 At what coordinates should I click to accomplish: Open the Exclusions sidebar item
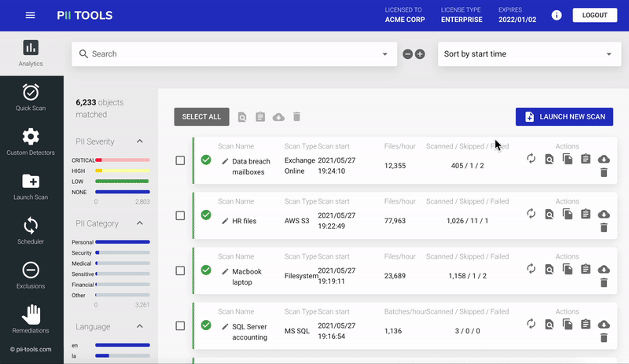pyautogui.click(x=31, y=276)
